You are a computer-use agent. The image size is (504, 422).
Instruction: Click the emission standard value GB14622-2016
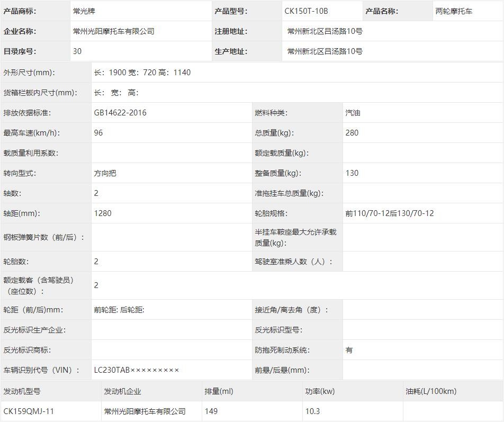pyautogui.click(x=120, y=113)
